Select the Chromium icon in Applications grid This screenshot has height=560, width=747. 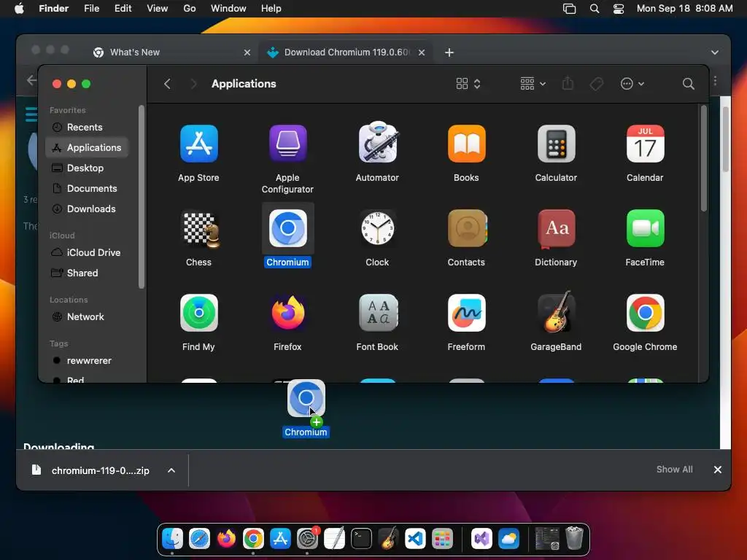click(x=287, y=228)
